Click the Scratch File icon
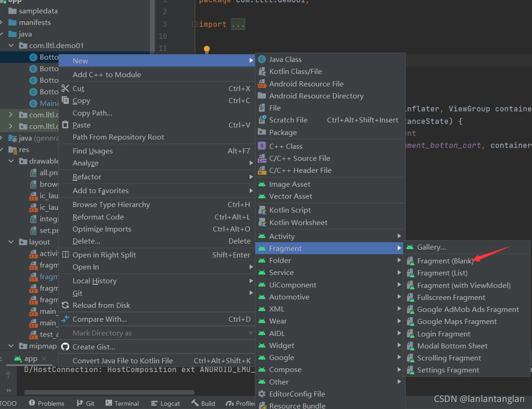Viewport: 532px width, 409px height. [262, 120]
